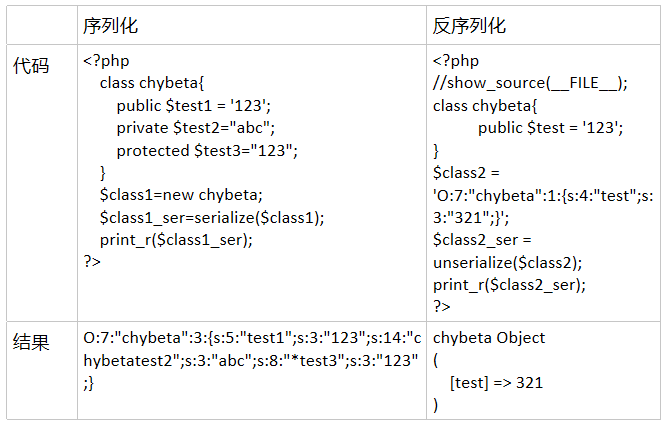Screen dimensions: 667x426
Task: Click the private $test2 declaration line
Action: coord(195,128)
